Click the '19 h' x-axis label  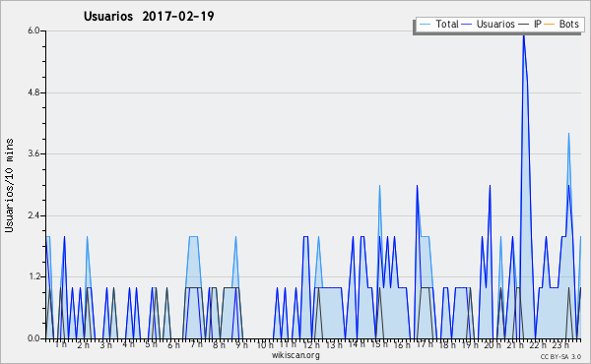click(x=470, y=344)
